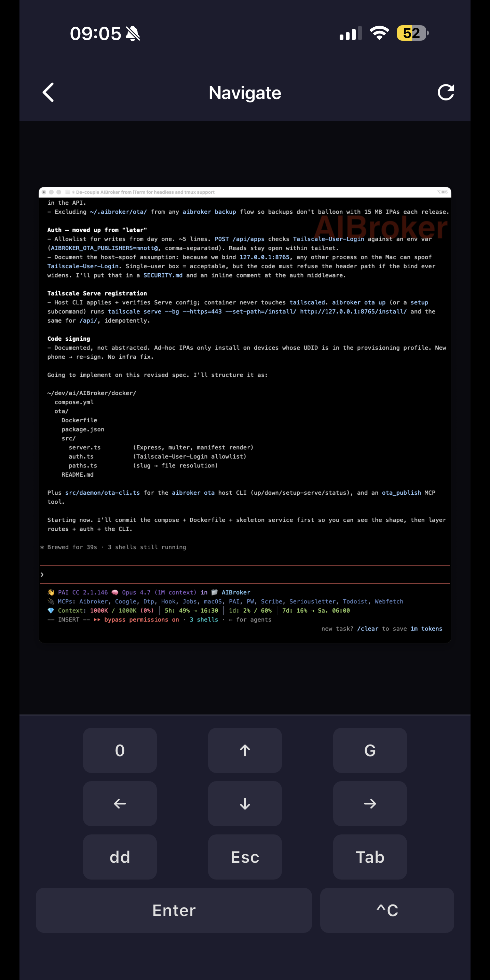Screen dimensions: 490x980
Task: Click 'README.md' in the file tree
Action: pos(78,474)
